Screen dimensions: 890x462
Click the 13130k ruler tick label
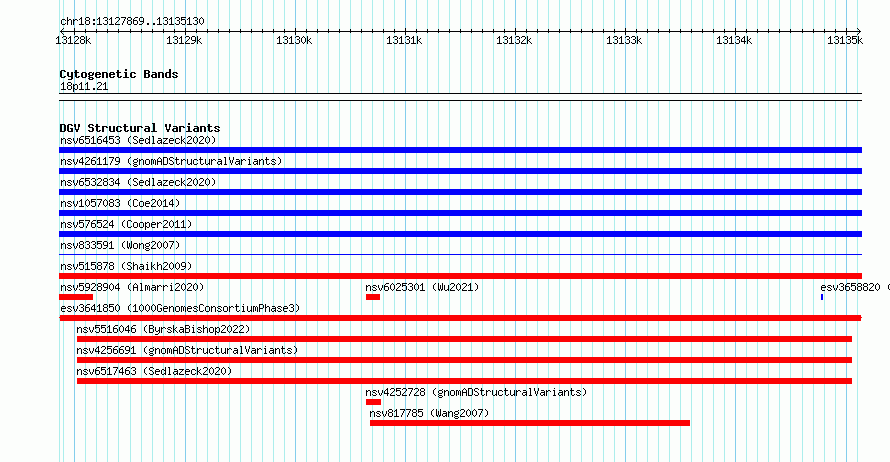pos(294,40)
